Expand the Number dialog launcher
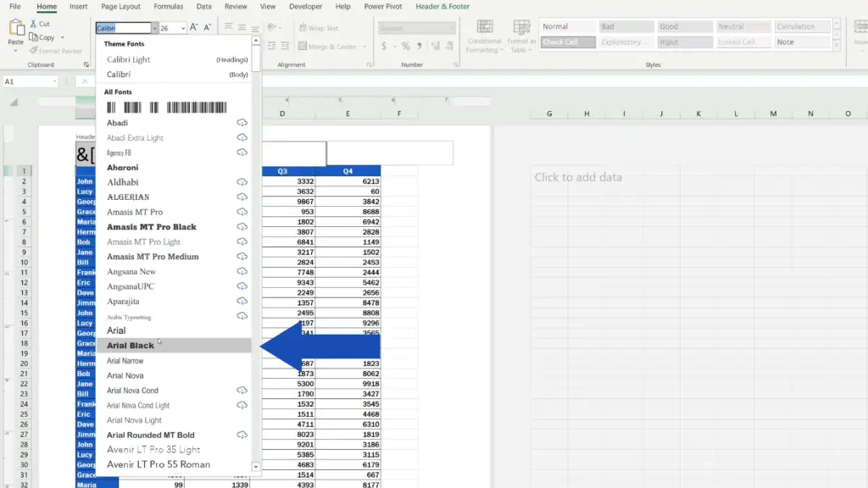Screen dimensions: 868x488 pyautogui.click(x=455, y=64)
